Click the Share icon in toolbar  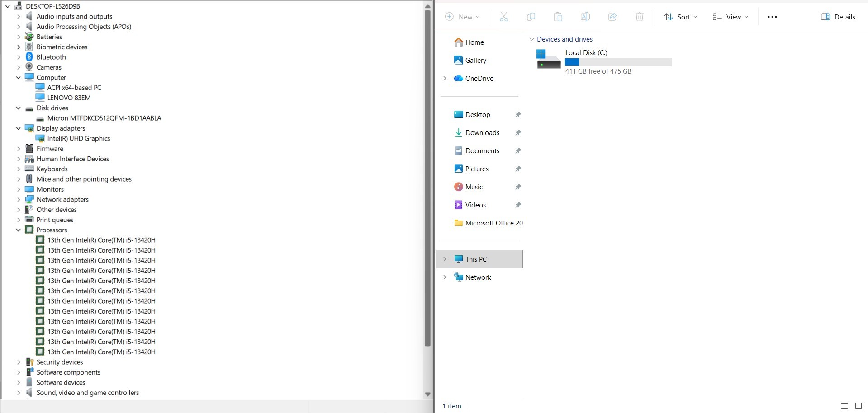click(x=612, y=17)
